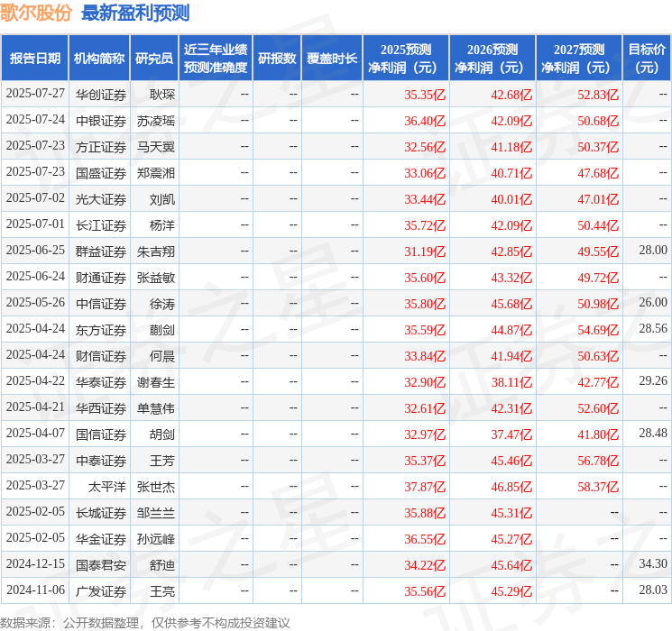Click the 研究员 column header
The height and width of the screenshot is (631, 672).
point(154,59)
